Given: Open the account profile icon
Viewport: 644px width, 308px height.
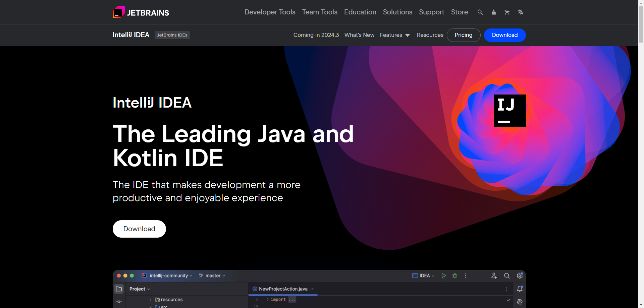Looking at the screenshot, I should [x=493, y=12].
